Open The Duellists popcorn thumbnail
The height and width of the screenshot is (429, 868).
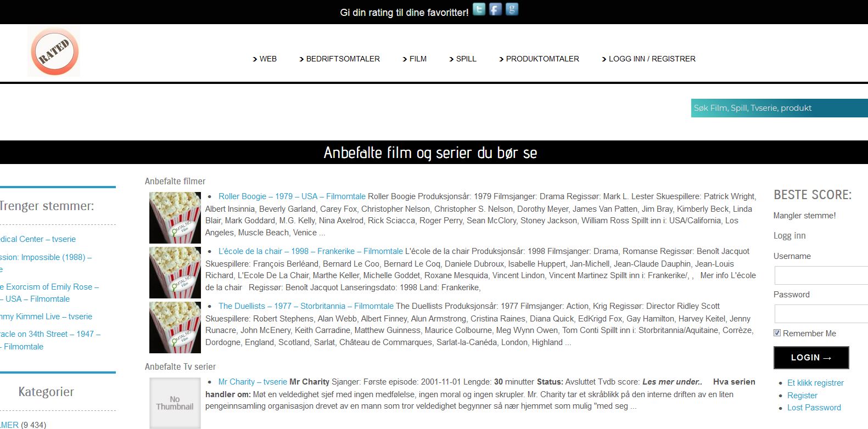tap(175, 328)
